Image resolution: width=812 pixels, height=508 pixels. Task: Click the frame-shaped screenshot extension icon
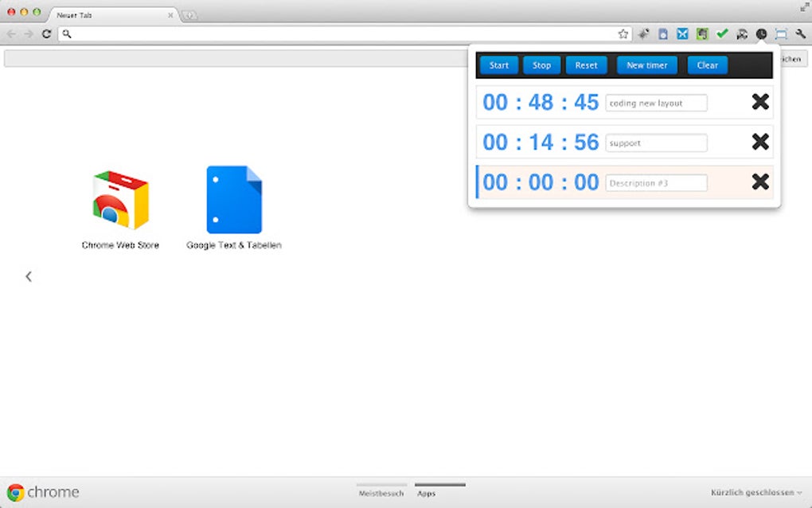pyautogui.click(x=781, y=34)
